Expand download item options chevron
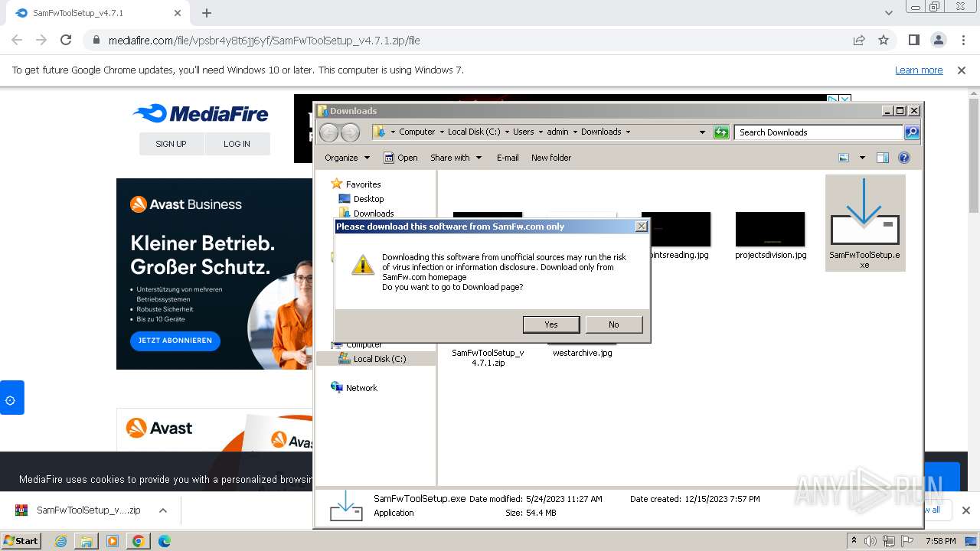The image size is (980, 551). (162, 510)
